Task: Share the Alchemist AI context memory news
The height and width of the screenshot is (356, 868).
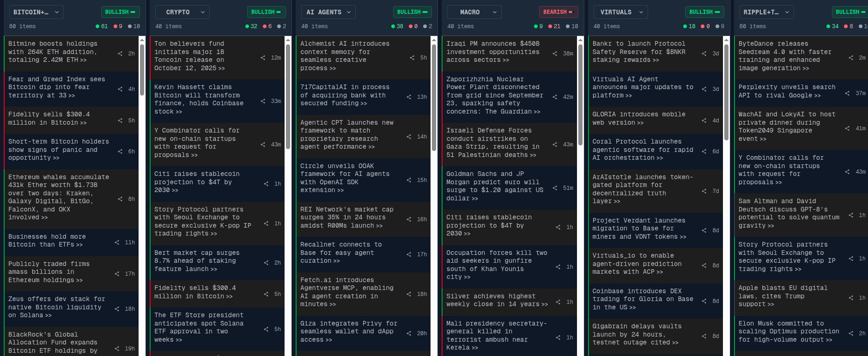Action: click(412, 58)
